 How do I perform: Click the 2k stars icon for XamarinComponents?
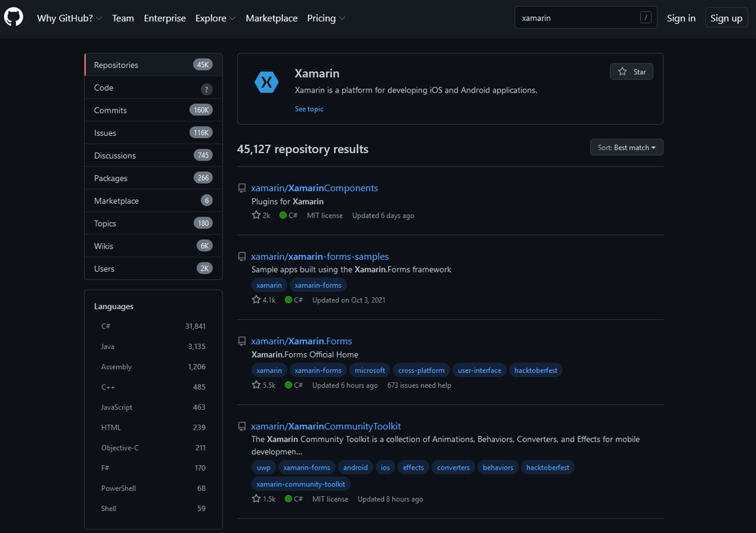[256, 215]
